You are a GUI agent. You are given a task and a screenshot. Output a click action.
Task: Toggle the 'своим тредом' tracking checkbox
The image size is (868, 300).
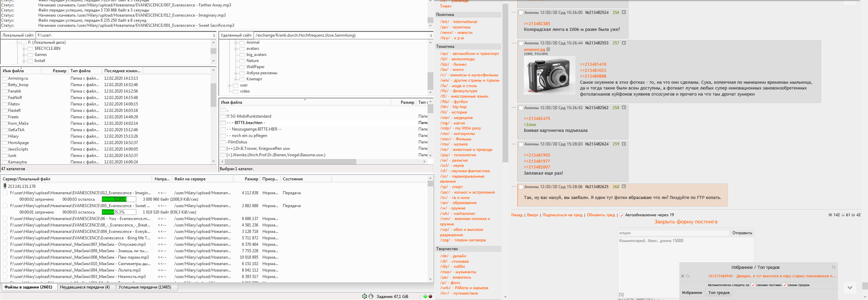pyautogui.click(x=785, y=285)
